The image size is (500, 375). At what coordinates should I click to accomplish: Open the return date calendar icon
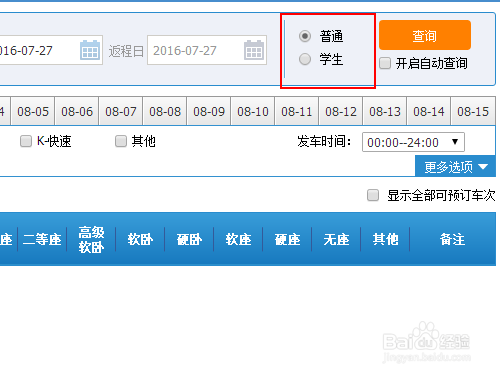[254, 50]
